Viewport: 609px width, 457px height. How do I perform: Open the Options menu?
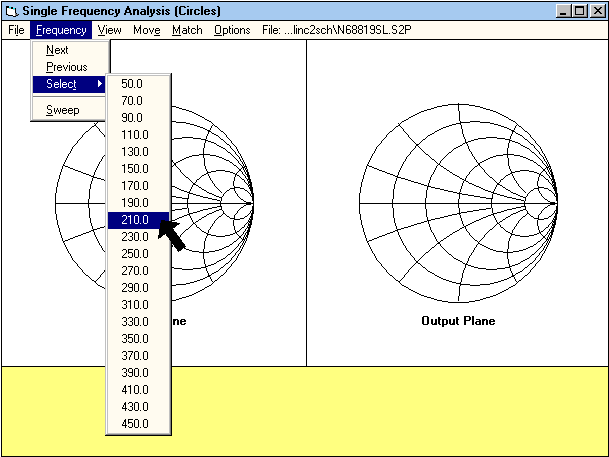232,30
